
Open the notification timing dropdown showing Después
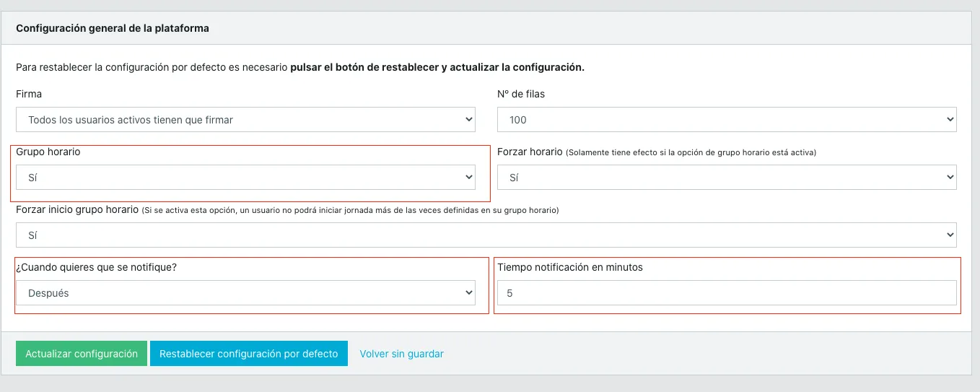(x=245, y=292)
